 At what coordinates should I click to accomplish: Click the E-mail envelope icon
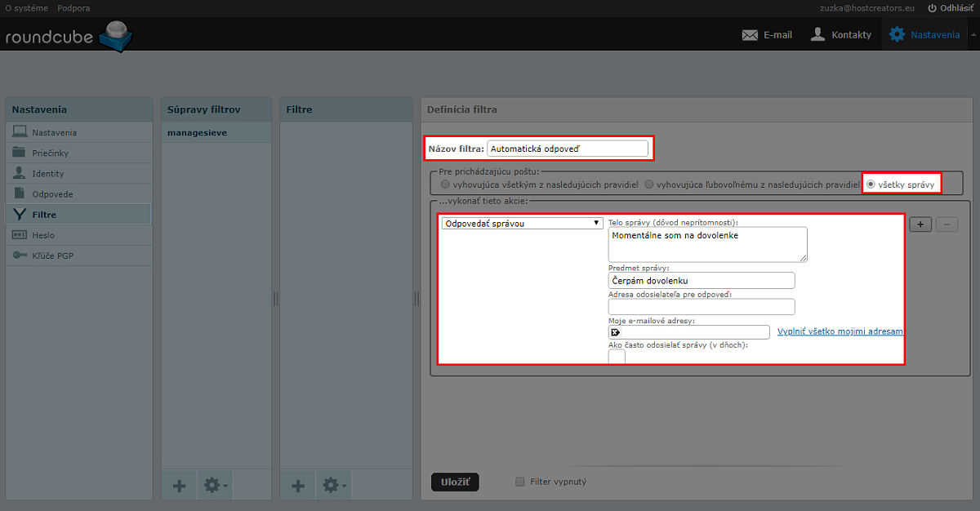coord(750,35)
